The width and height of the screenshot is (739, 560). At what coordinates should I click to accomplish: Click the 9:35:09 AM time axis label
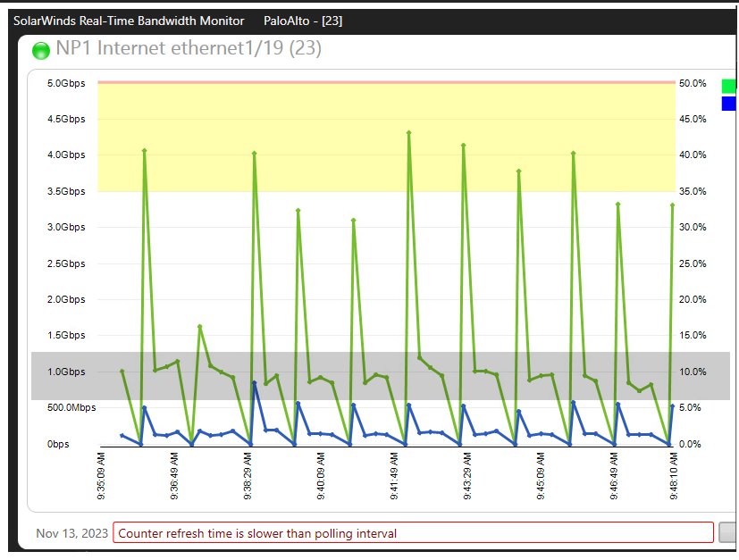[x=101, y=476]
